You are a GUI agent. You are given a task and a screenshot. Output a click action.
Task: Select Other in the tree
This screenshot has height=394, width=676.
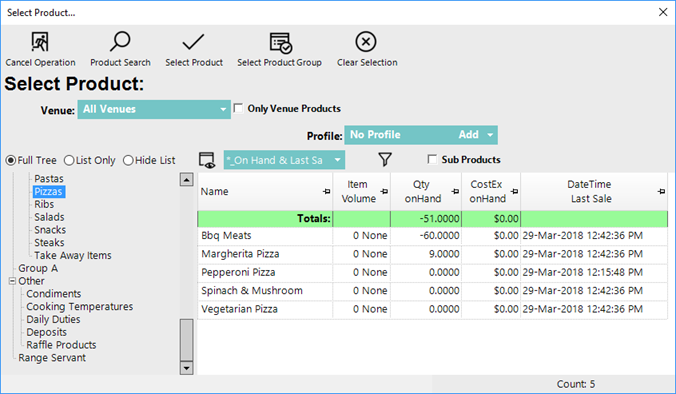click(31, 281)
